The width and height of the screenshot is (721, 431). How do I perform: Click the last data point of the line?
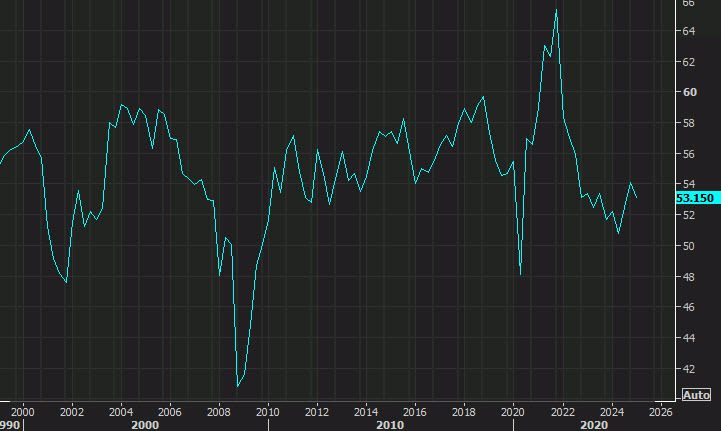point(637,197)
